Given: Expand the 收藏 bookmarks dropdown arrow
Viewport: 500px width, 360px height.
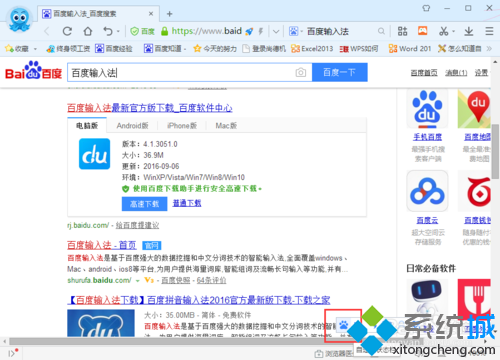Looking at the screenshot, I should pyautogui.click(x=35, y=49).
